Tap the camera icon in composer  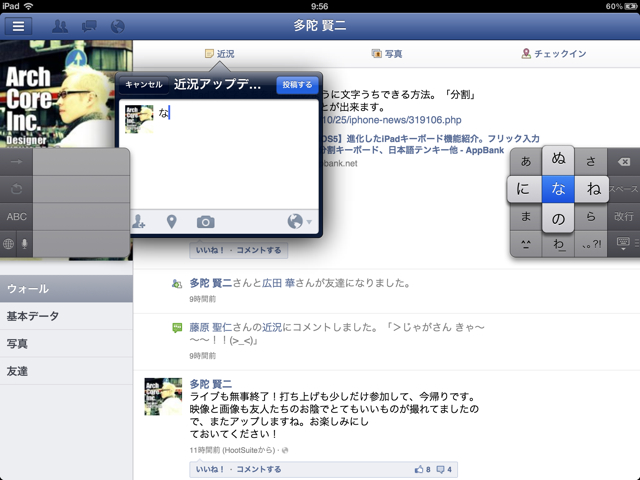(205, 222)
